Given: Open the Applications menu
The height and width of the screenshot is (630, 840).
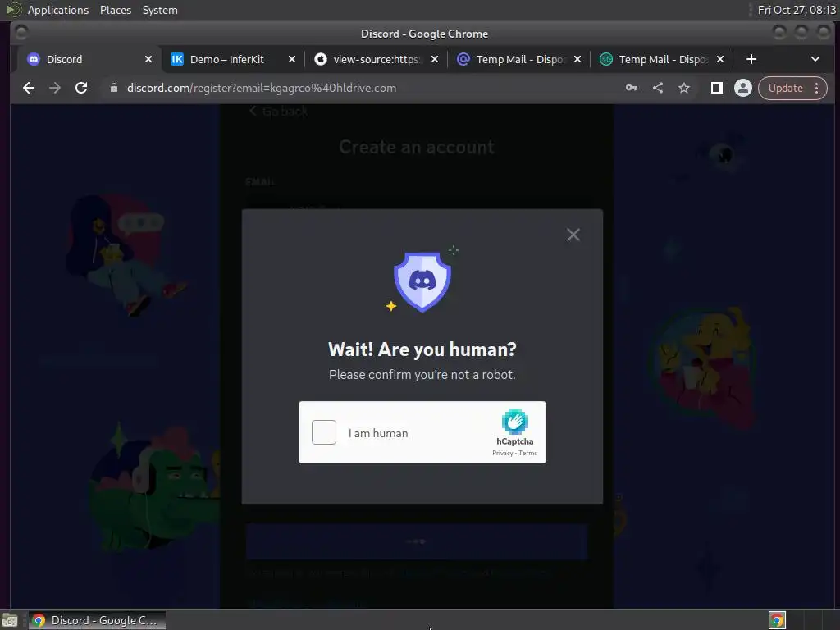Looking at the screenshot, I should click(58, 10).
